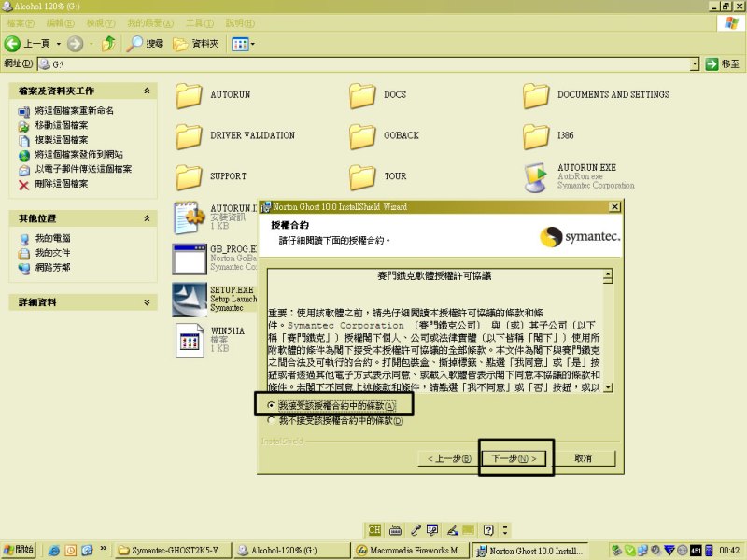Expand the 詳細資料 details panel
The height and width of the screenshot is (560, 747).
[147, 301]
